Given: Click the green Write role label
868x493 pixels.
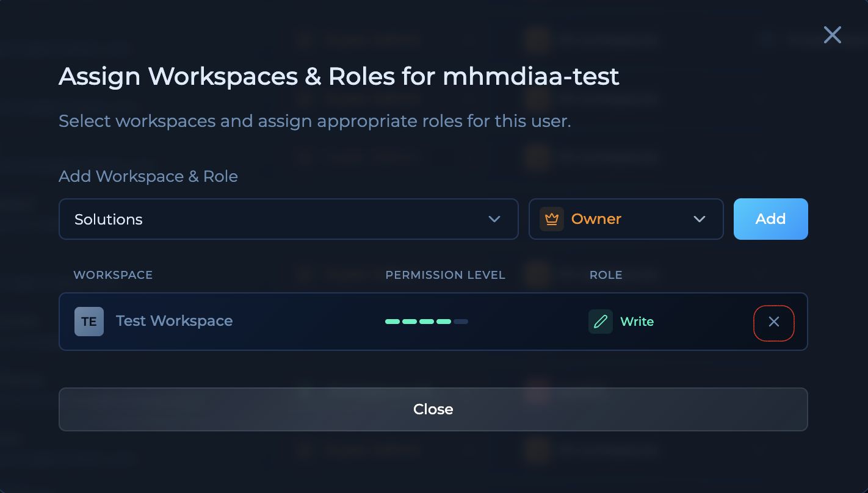Looking at the screenshot, I should coord(636,321).
